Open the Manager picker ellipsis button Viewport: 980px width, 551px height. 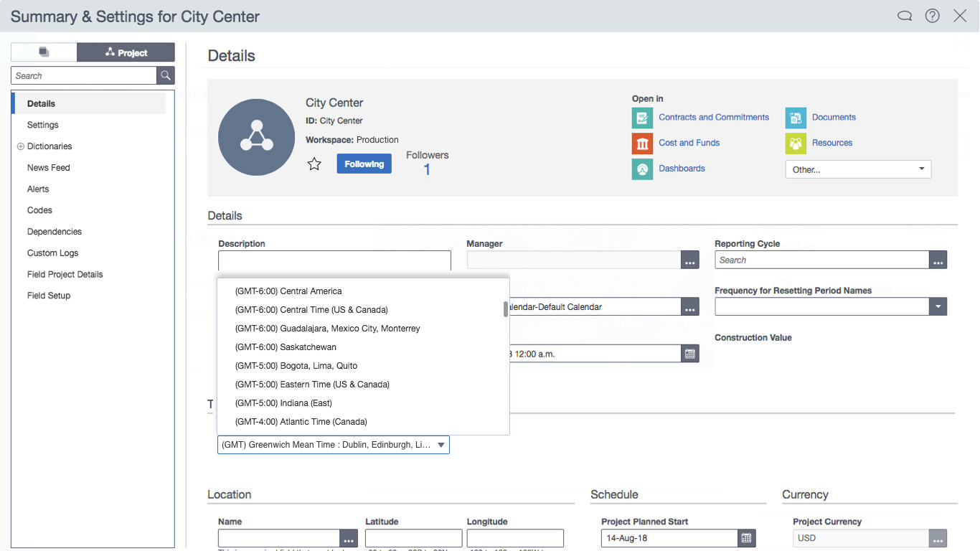click(x=690, y=260)
